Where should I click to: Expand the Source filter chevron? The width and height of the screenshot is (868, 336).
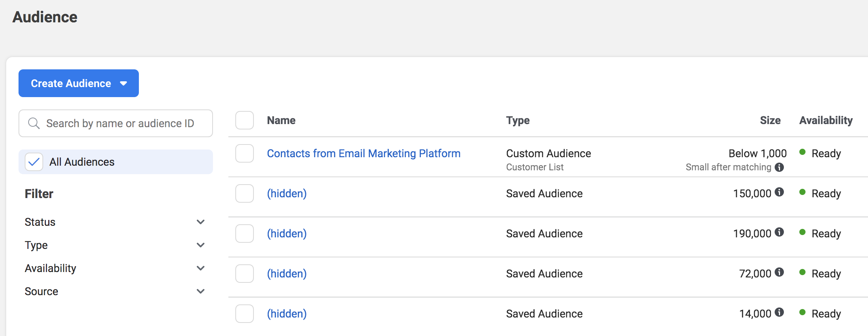pyautogui.click(x=201, y=291)
